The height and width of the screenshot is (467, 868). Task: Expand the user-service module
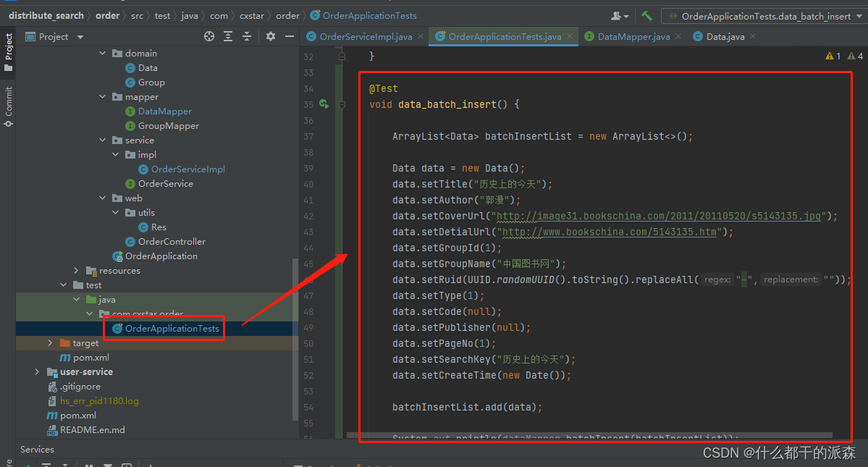point(37,372)
